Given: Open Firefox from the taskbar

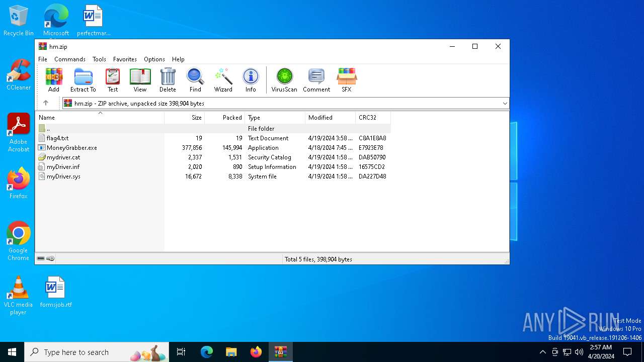Looking at the screenshot, I should coord(256,352).
